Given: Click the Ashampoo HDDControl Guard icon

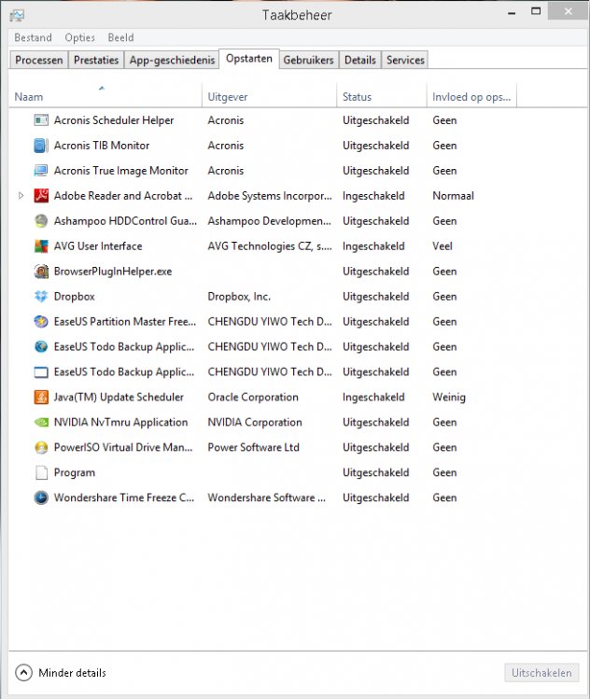Looking at the screenshot, I should tap(41, 221).
